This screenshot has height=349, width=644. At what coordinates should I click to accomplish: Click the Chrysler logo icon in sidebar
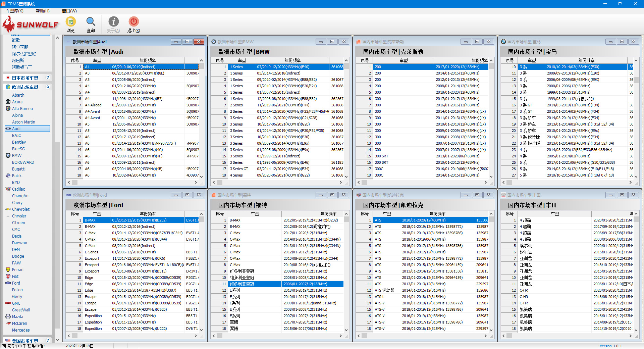[x=8, y=216]
